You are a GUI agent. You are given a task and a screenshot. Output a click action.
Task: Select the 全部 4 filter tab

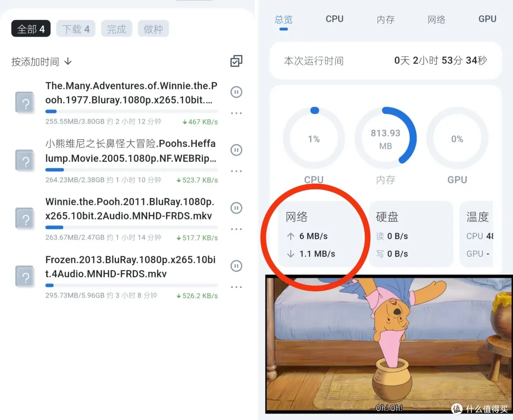31,29
